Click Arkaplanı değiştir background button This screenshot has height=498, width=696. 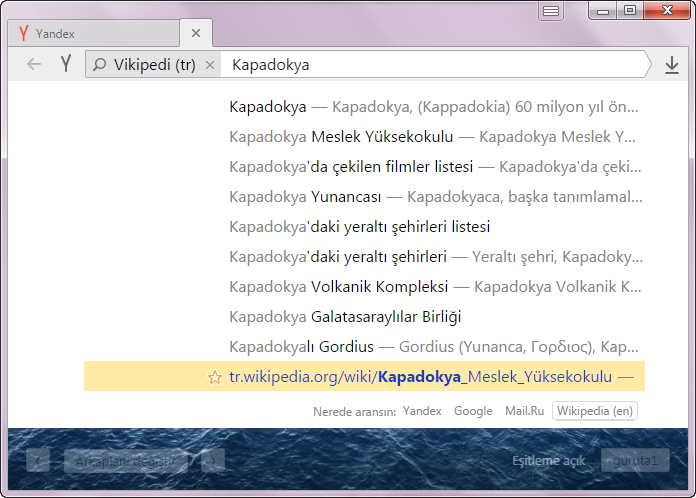click(x=126, y=461)
